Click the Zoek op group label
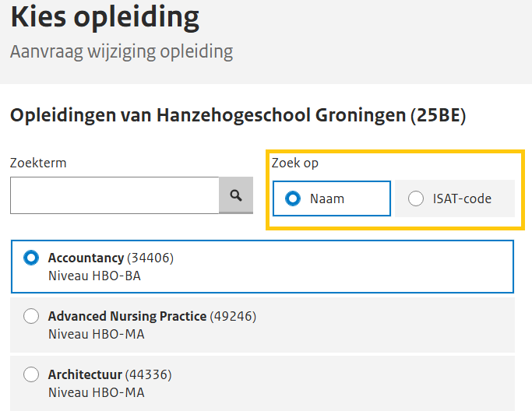The image size is (532, 411). pyautogui.click(x=294, y=163)
